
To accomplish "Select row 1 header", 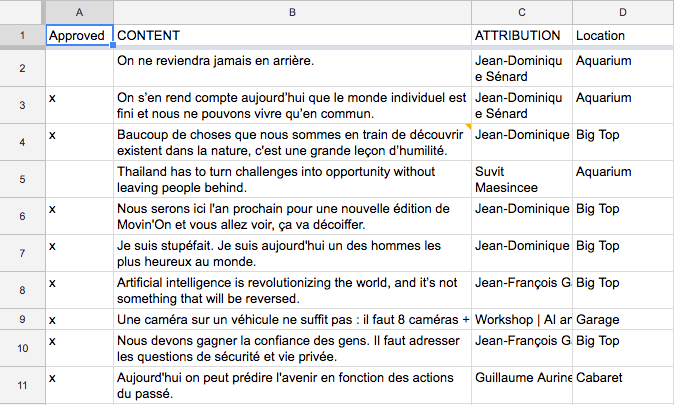I will [22, 36].
